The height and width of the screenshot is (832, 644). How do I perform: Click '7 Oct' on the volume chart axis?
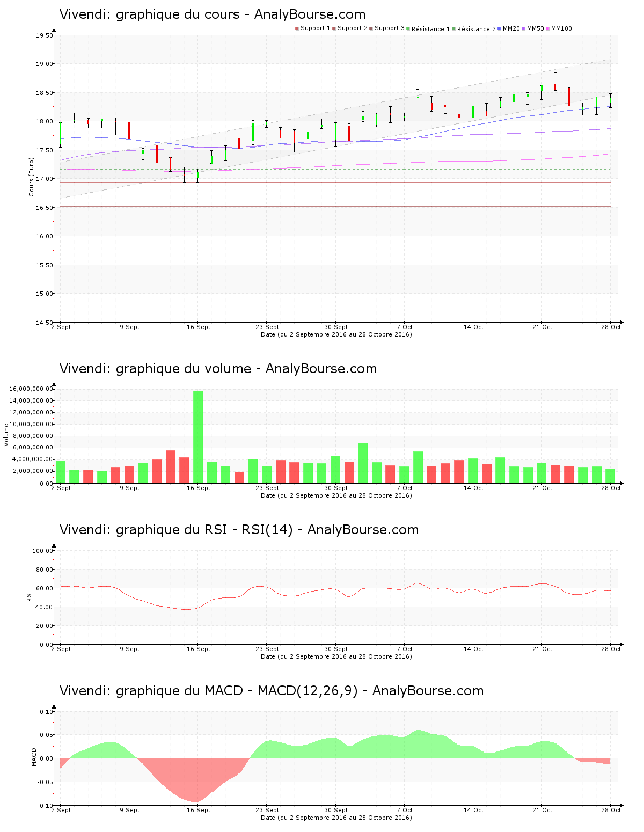tap(405, 488)
